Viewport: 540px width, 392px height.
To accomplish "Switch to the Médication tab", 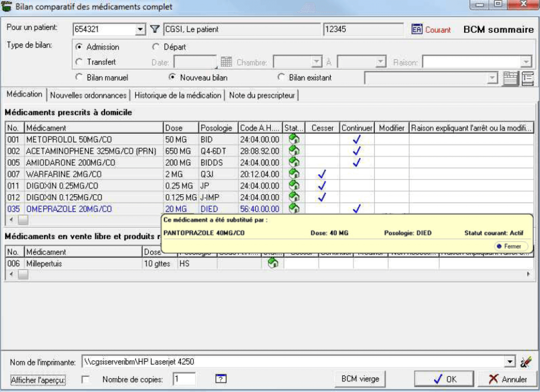I will click(24, 94).
